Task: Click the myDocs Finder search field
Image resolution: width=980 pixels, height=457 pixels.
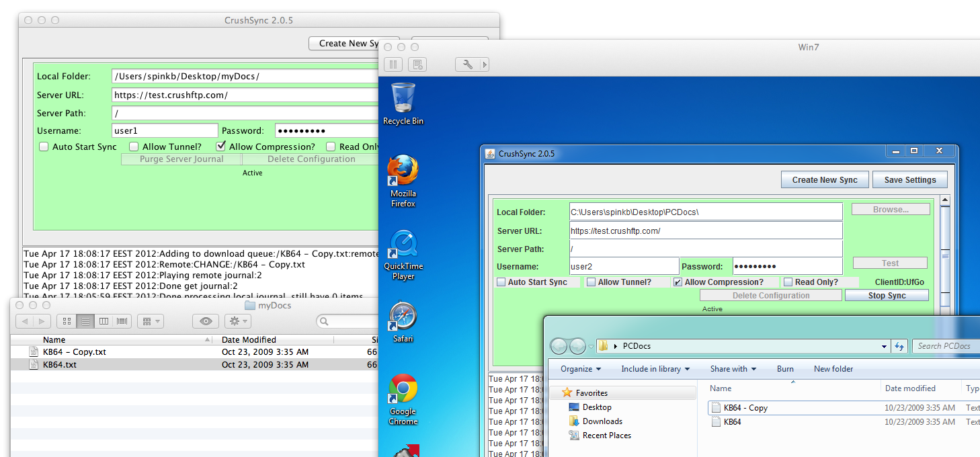Action: (349, 322)
